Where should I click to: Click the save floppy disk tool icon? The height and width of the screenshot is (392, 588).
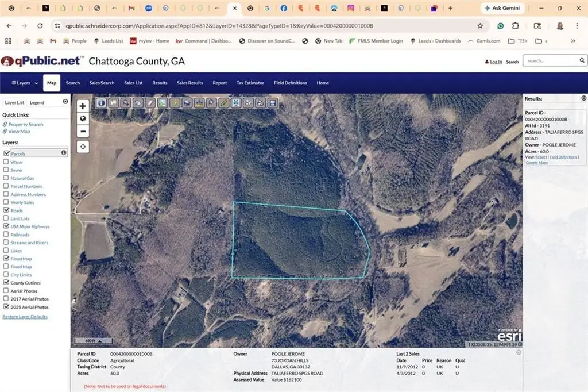tap(273, 103)
